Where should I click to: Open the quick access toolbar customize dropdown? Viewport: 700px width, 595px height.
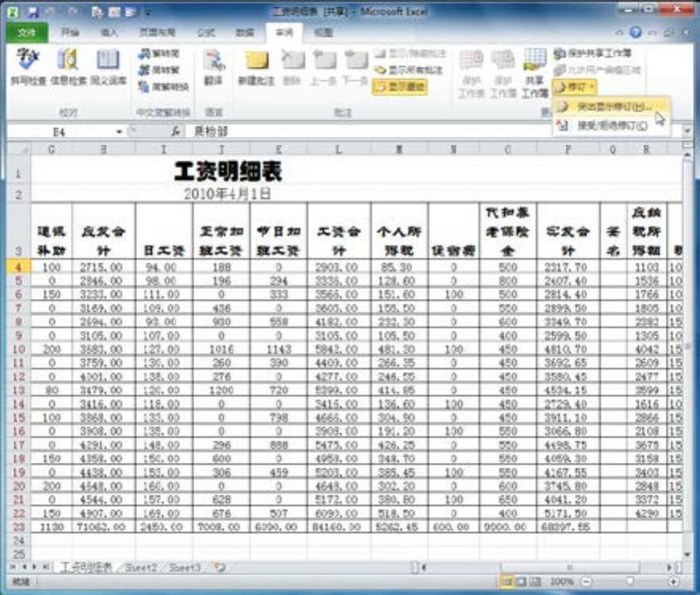click(x=148, y=13)
